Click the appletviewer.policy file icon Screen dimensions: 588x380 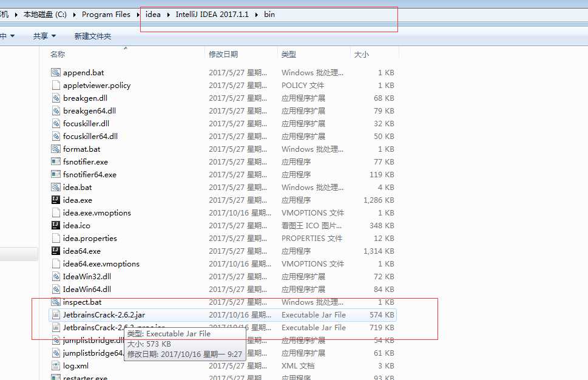tap(55, 85)
